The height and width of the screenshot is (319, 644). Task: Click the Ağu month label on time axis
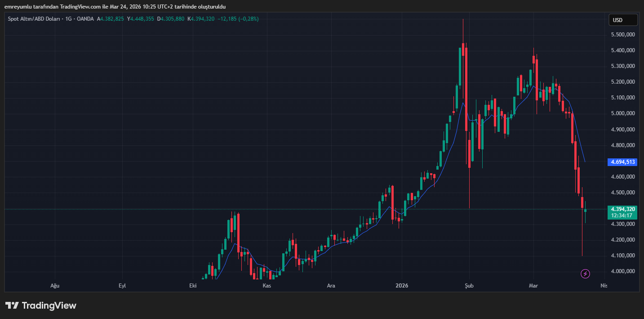[x=55, y=286]
